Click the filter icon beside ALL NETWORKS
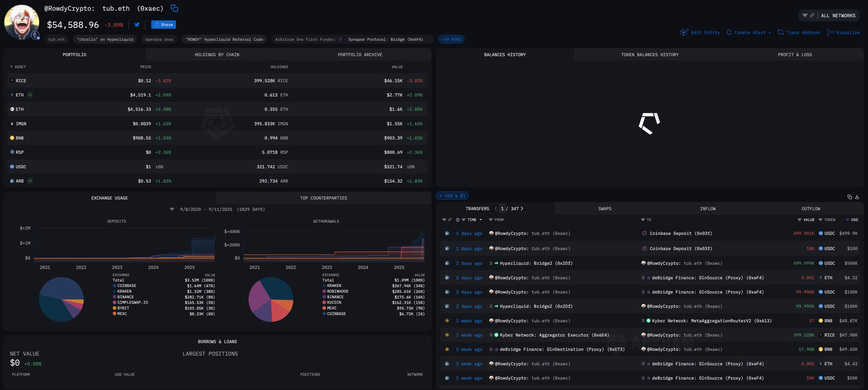The height and width of the screenshot is (390, 868). 805,15
